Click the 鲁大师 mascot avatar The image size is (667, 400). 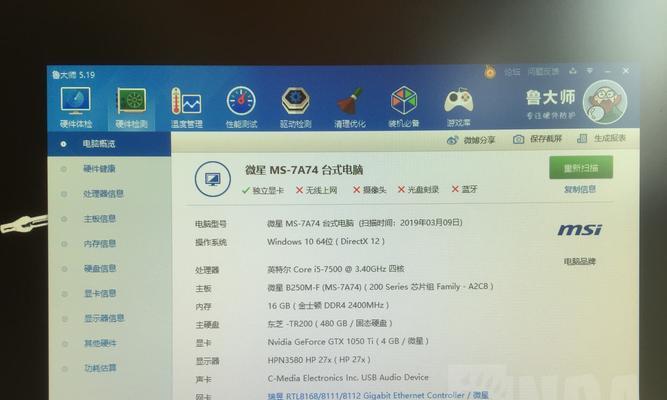[x=604, y=102]
